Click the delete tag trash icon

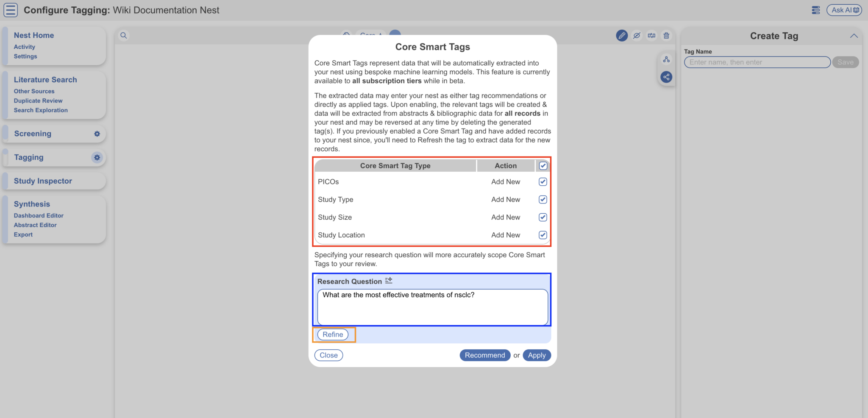666,36
